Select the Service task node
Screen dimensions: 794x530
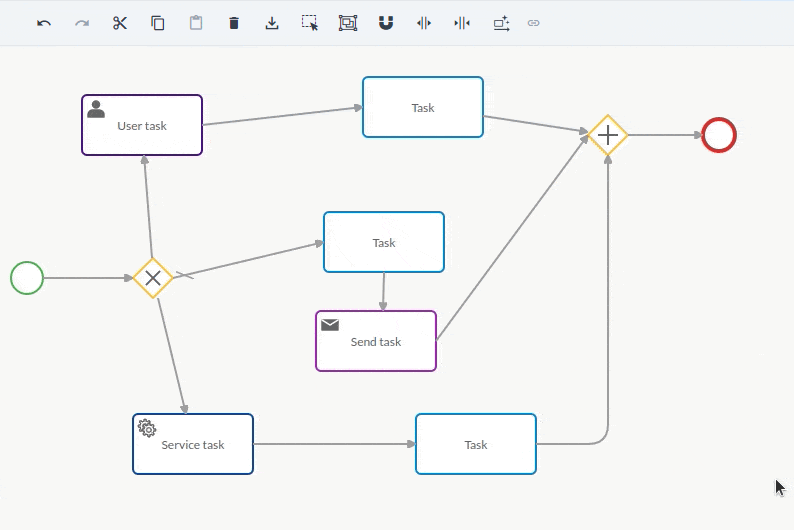tap(193, 444)
